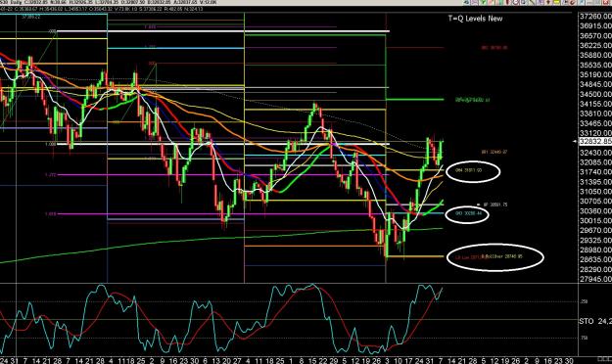The width and height of the screenshot is (612, 364).
Task: Click the yellow bar toolbar icon
Action: [x=556, y=2]
